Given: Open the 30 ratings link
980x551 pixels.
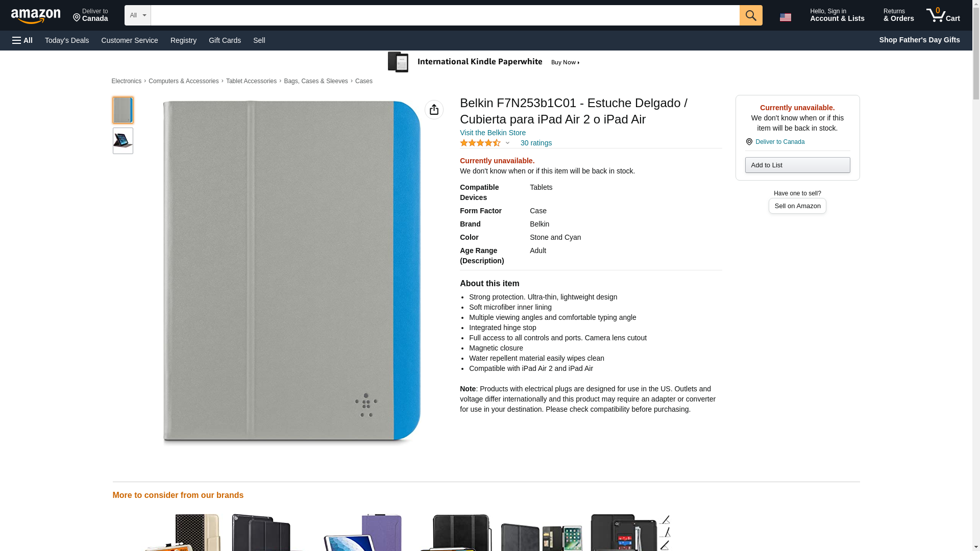Looking at the screenshot, I should (536, 143).
